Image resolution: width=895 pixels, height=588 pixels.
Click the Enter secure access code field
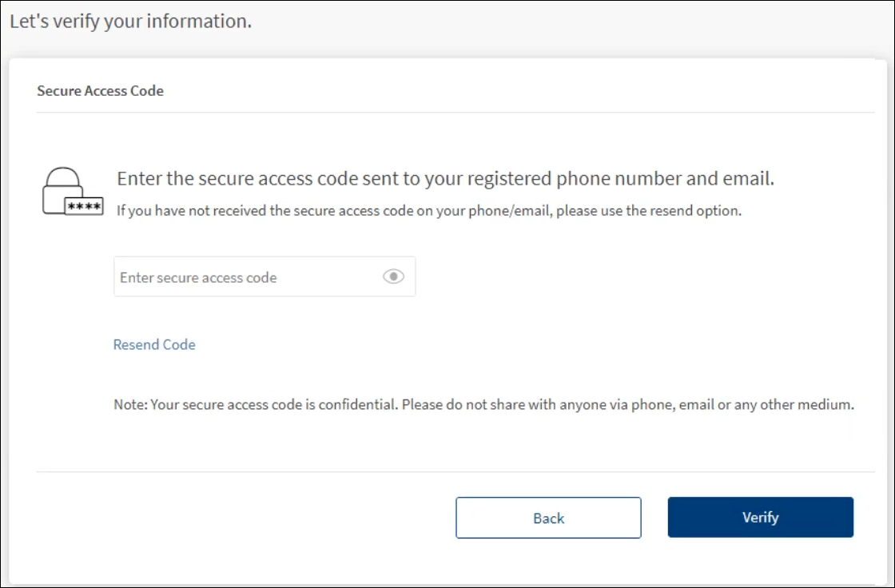click(x=248, y=277)
